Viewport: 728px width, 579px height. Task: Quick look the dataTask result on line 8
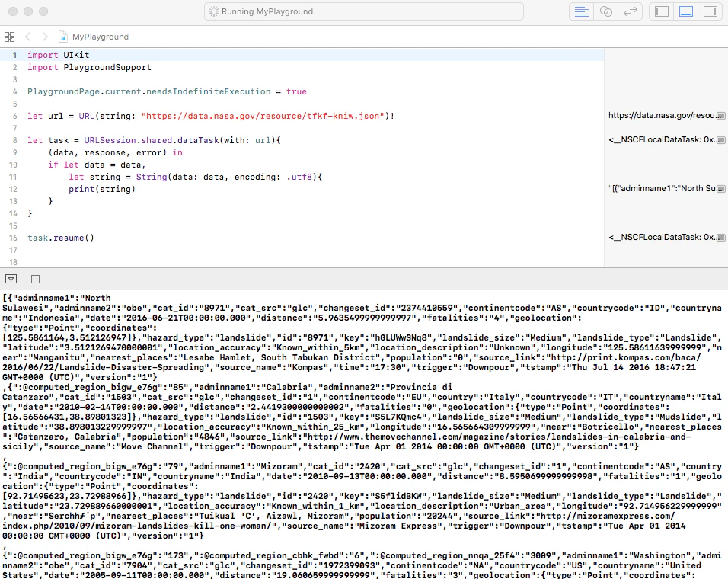(720, 139)
